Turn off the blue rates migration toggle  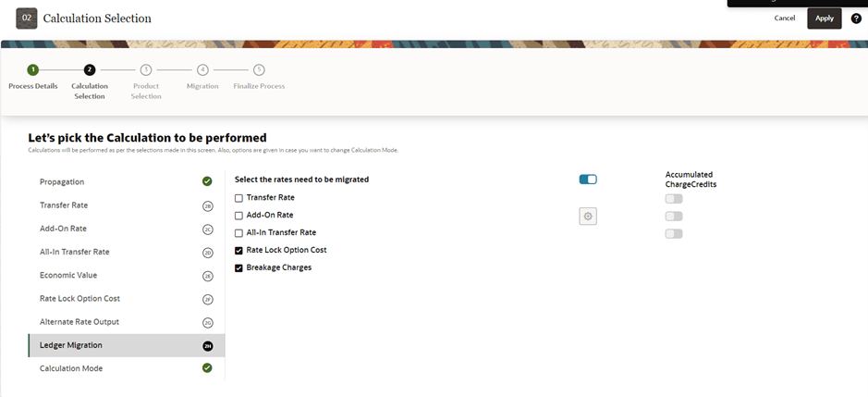coord(588,180)
